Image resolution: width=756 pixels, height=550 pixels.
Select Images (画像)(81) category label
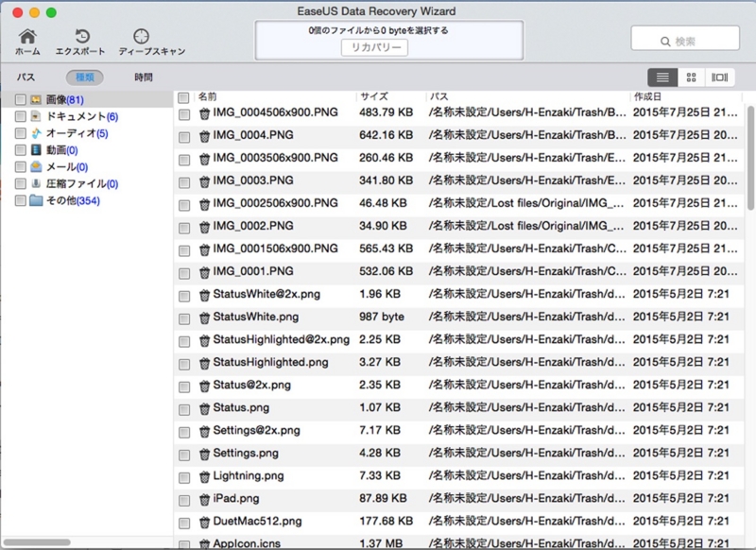(x=64, y=100)
